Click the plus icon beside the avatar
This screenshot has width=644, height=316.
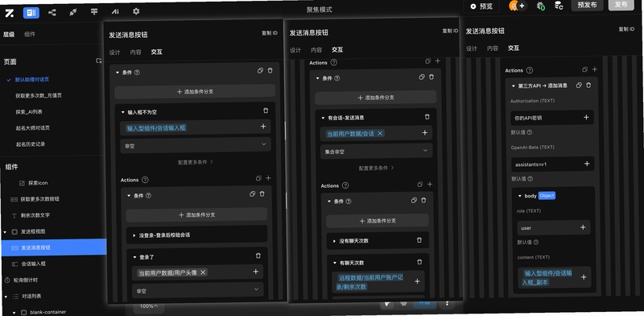(522, 6)
